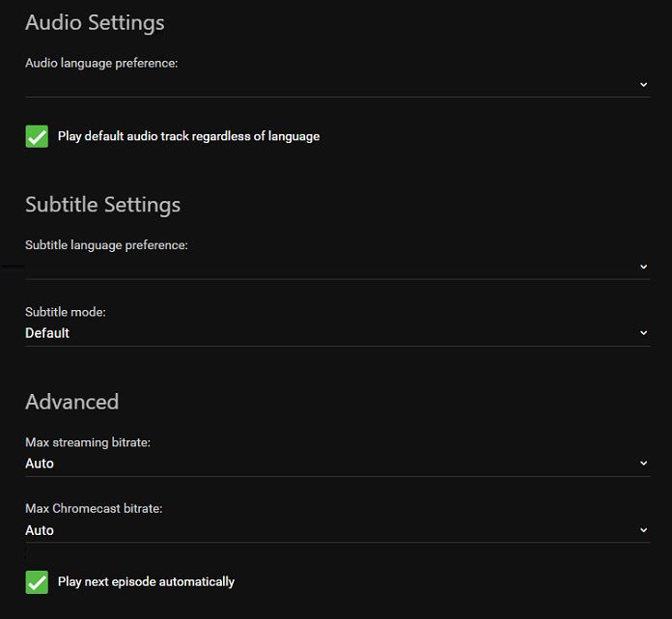672x619 pixels.
Task: Open Max Chromecast bitrate dropdown showing Auto
Action: click(x=328, y=530)
